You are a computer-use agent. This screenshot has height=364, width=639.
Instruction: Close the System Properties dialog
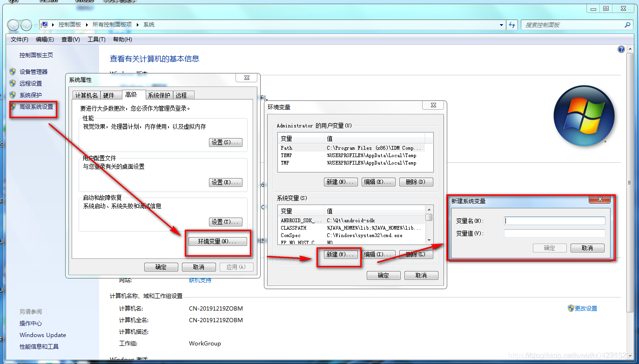click(x=247, y=78)
